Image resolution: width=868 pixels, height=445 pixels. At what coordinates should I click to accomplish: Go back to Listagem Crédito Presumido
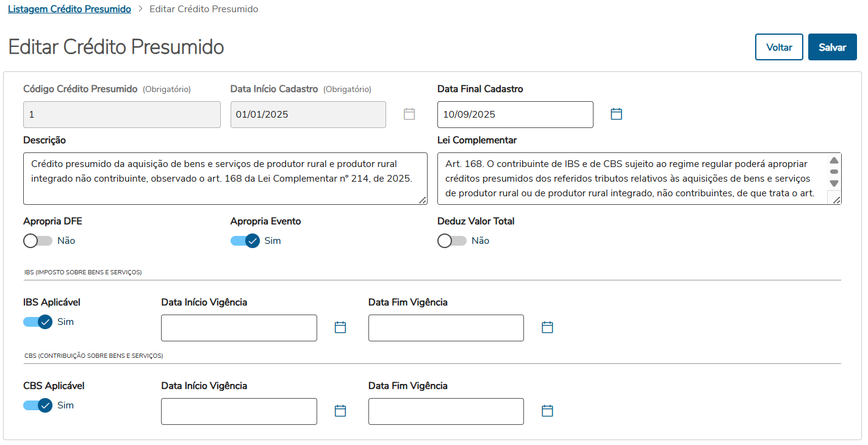pyautogui.click(x=70, y=9)
